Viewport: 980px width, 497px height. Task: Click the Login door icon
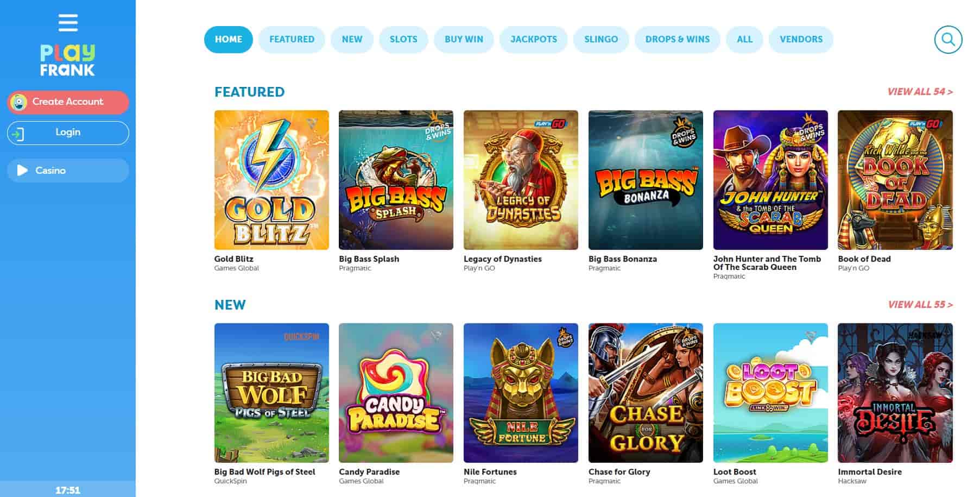pyautogui.click(x=18, y=134)
